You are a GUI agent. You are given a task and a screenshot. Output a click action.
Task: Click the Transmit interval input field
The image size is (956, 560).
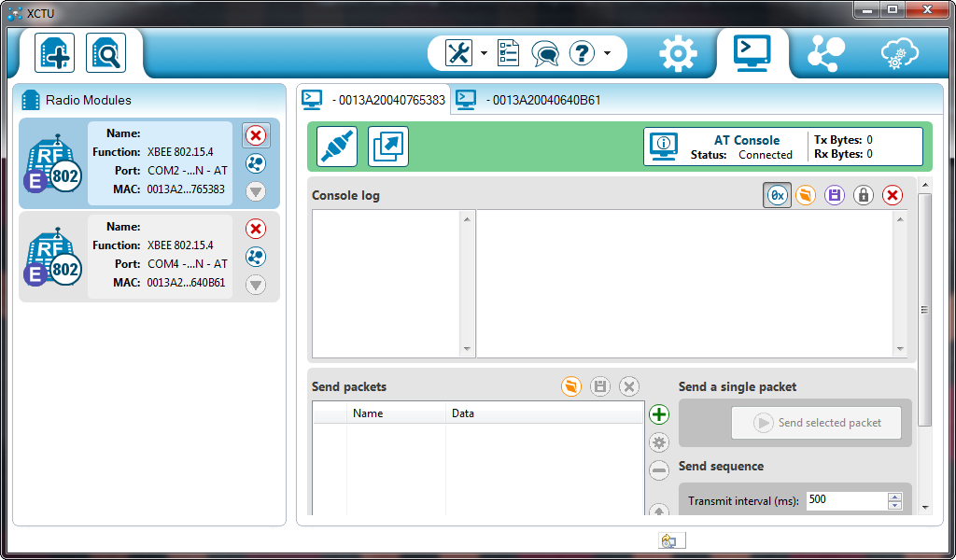[847, 500]
